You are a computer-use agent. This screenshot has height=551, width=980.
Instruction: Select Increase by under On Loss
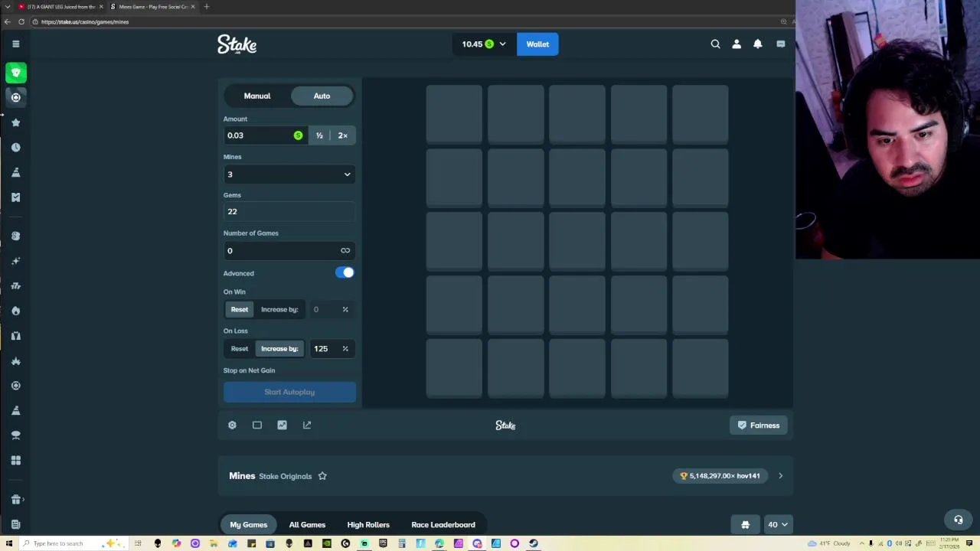click(x=279, y=348)
